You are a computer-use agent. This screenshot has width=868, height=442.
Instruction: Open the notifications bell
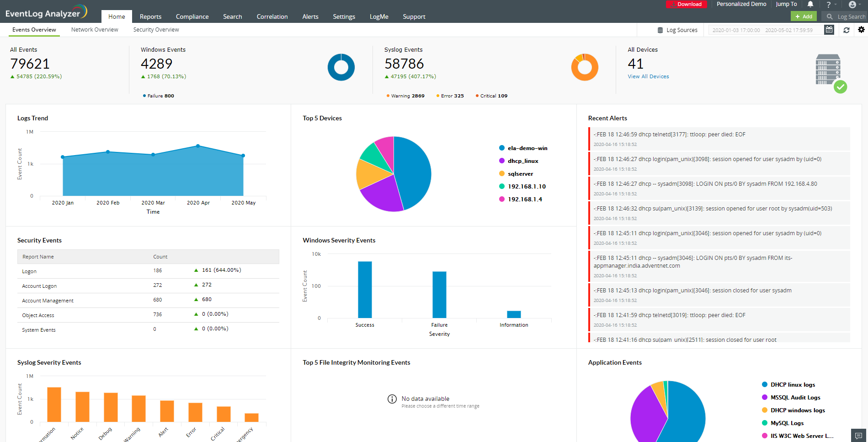pos(810,4)
